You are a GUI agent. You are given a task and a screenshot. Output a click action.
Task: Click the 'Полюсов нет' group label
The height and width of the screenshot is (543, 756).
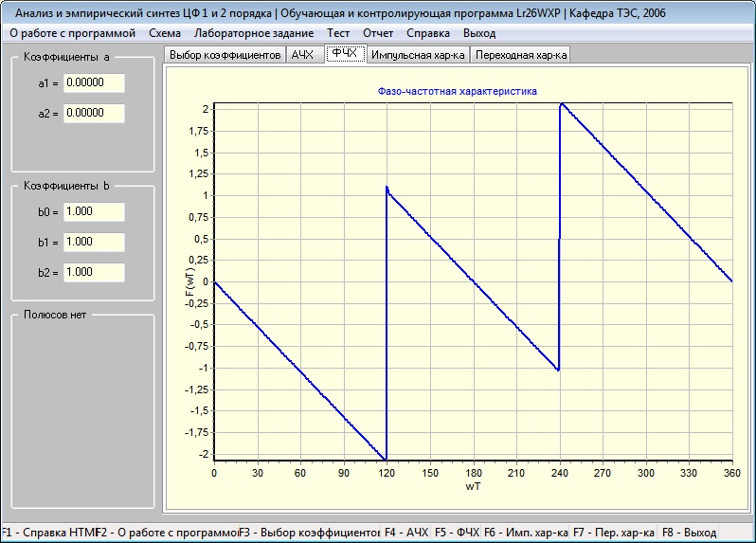[x=55, y=315]
